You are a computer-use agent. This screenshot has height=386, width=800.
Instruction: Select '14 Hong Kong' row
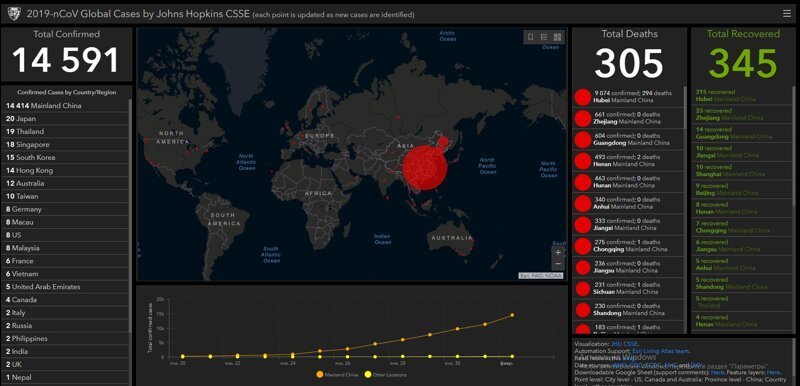[65, 170]
